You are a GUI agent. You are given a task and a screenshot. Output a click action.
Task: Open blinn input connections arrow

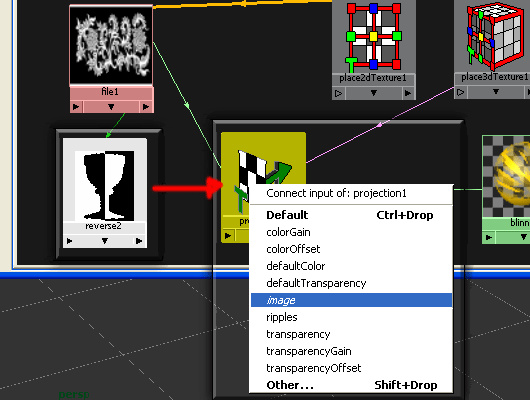(x=489, y=237)
